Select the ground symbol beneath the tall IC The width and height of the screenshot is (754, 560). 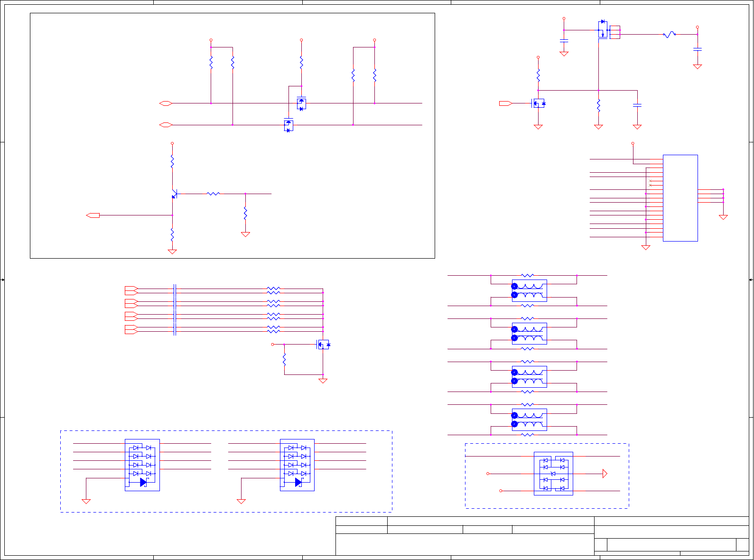(646, 247)
